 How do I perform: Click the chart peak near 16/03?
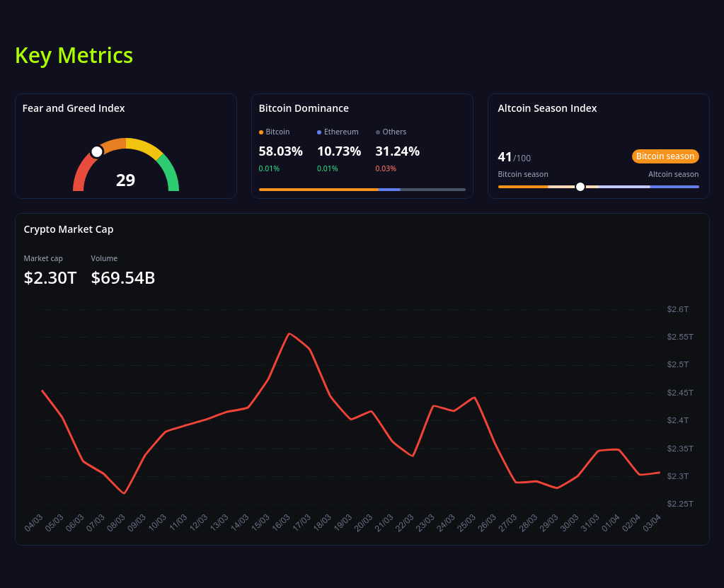tap(290, 333)
